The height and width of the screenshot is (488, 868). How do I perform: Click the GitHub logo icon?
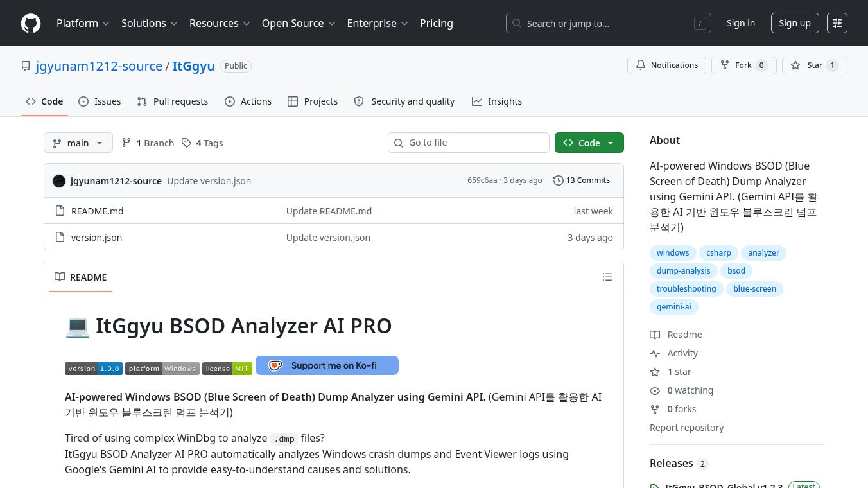[x=30, y=23]
